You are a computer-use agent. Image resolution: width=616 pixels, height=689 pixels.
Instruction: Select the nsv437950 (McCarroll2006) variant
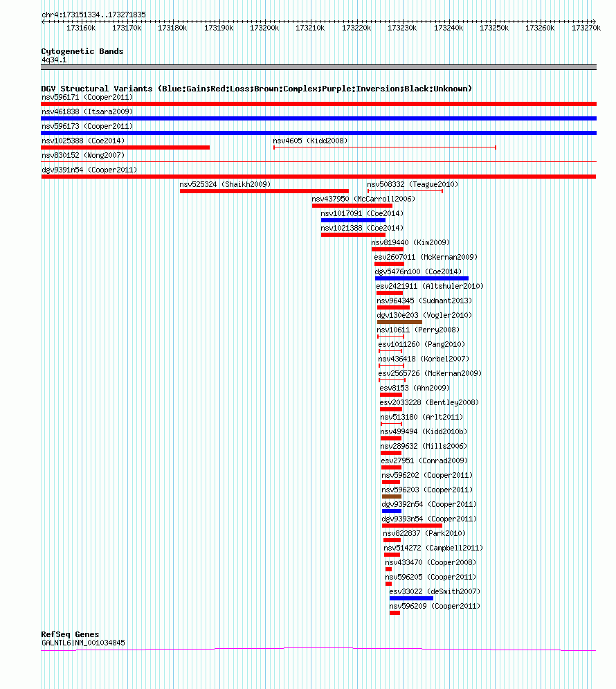(352, 205)
